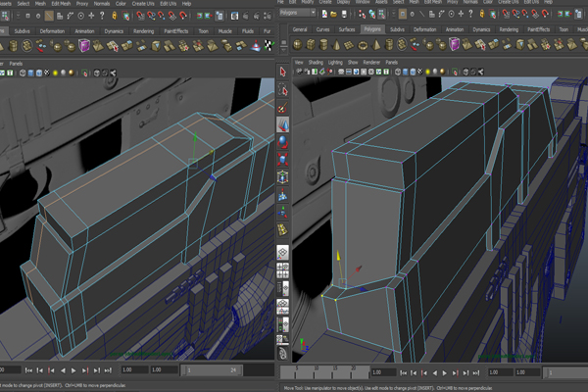Open render settings in left window
The image size is (588, 392).
tap(268, 16)
